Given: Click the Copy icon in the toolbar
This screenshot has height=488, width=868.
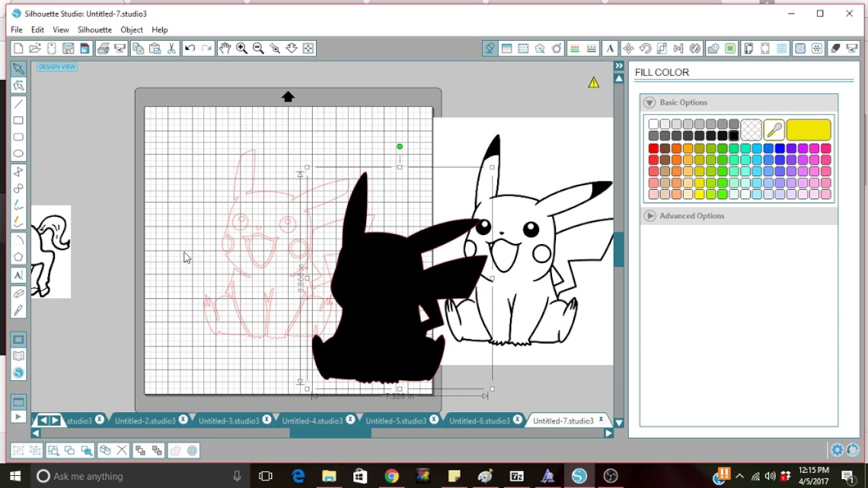Looking at the screenshot, I should 138,48.
